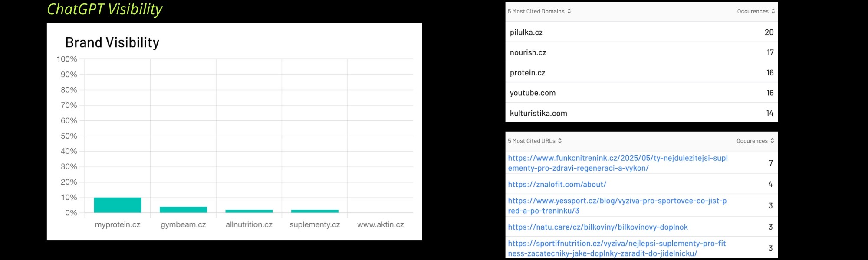Sort by 5 Most Cited URLs arrows
This screenshot has width=868, height=260.
pyautogui.click(x=560, y=141)
